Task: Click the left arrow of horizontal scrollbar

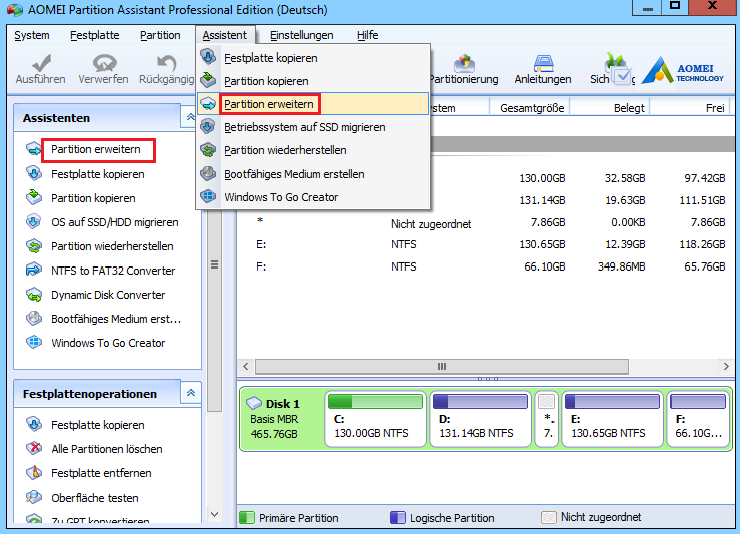Action: pos(245,367)
